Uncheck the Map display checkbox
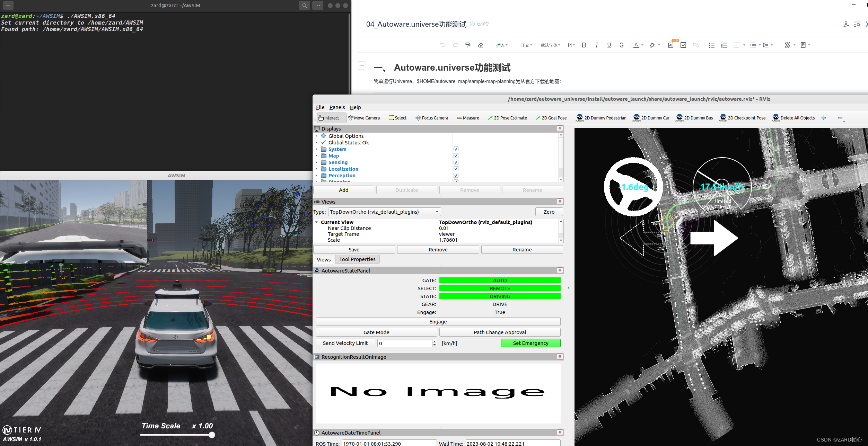This screenshot has height=446, width=868. [x=456, y=156]
